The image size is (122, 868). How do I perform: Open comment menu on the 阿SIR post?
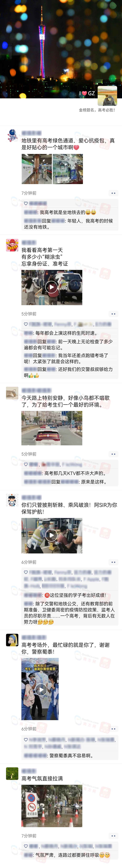tap(113, 562)
